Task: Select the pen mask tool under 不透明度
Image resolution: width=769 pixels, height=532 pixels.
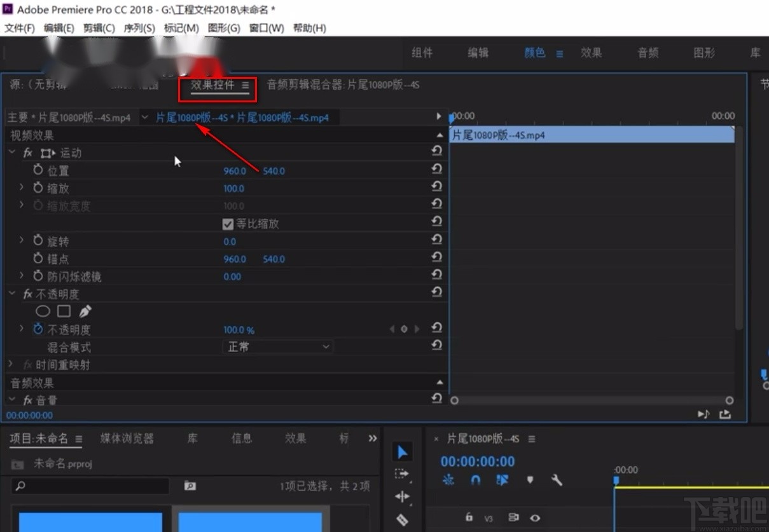Action: [x=85, y=311]
